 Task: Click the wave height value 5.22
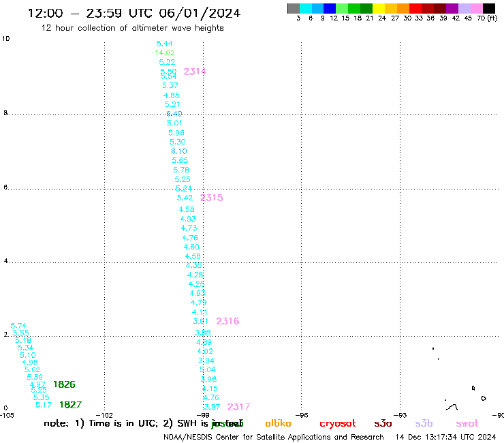[167, 62]
